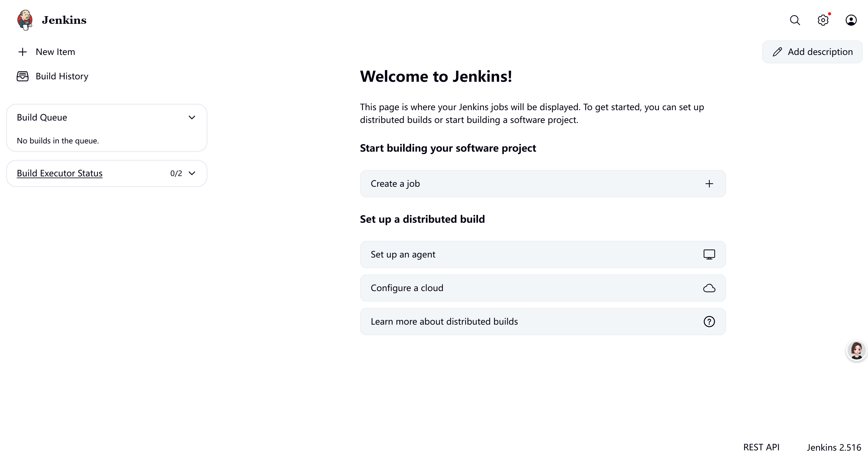Click the pencil icon in Add description
Image resolution: width=868 pixels, height=461 pixels.
pyautogui.click(x=777, y=52)
